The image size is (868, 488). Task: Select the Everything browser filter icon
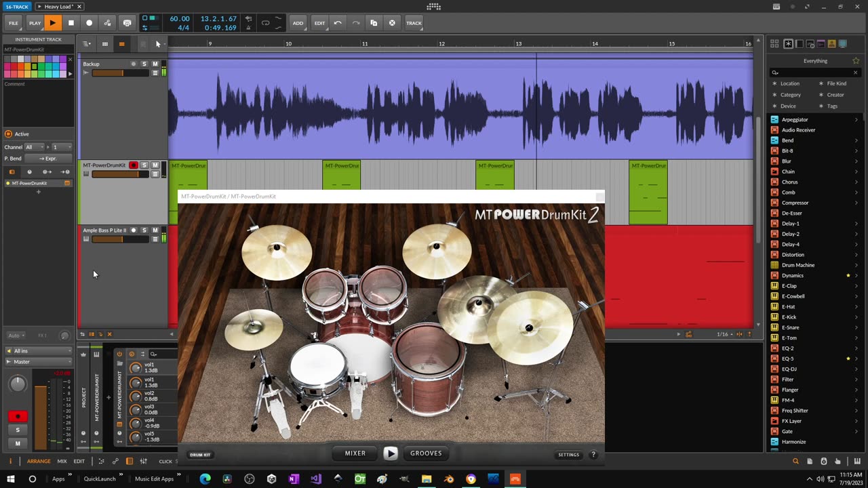[x=789, y=44]
